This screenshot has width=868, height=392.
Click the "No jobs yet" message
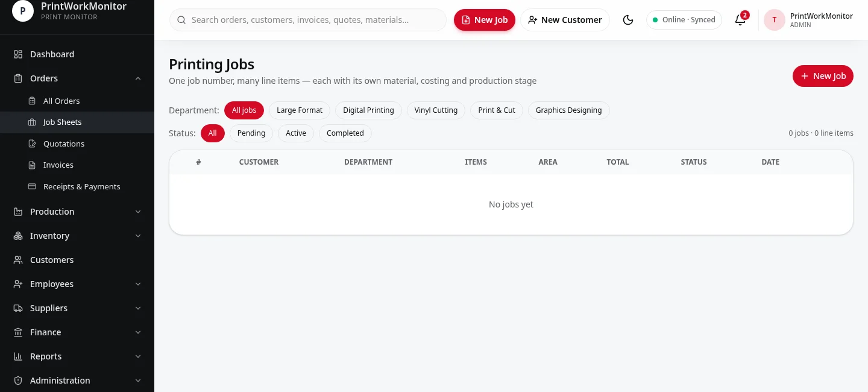point(511,204)
